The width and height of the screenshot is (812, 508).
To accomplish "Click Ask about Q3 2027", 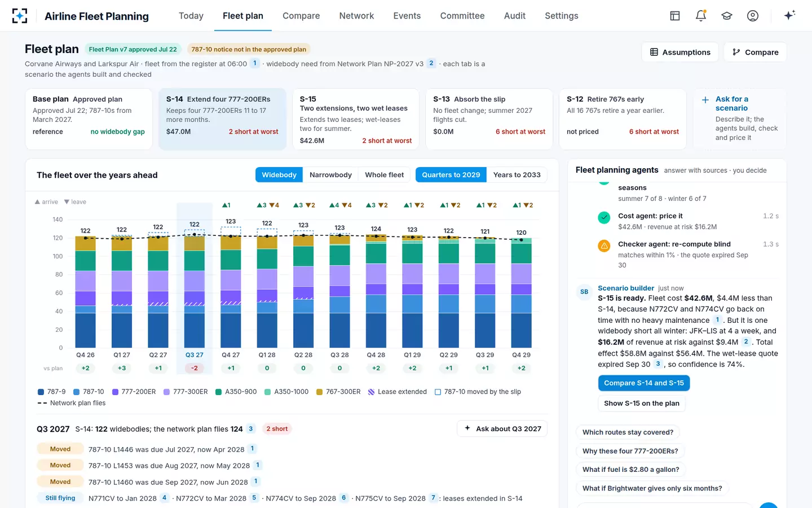I will tap(502, 428).
